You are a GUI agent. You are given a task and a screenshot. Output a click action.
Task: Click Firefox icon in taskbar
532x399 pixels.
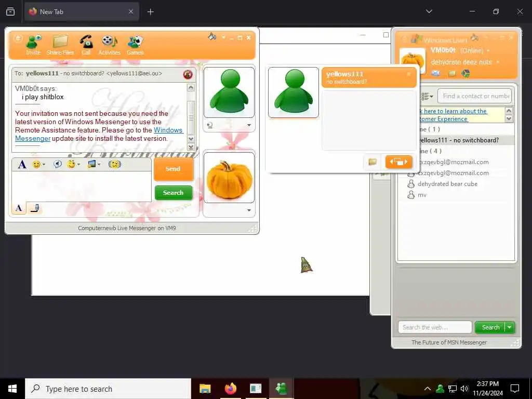(230, 389)
